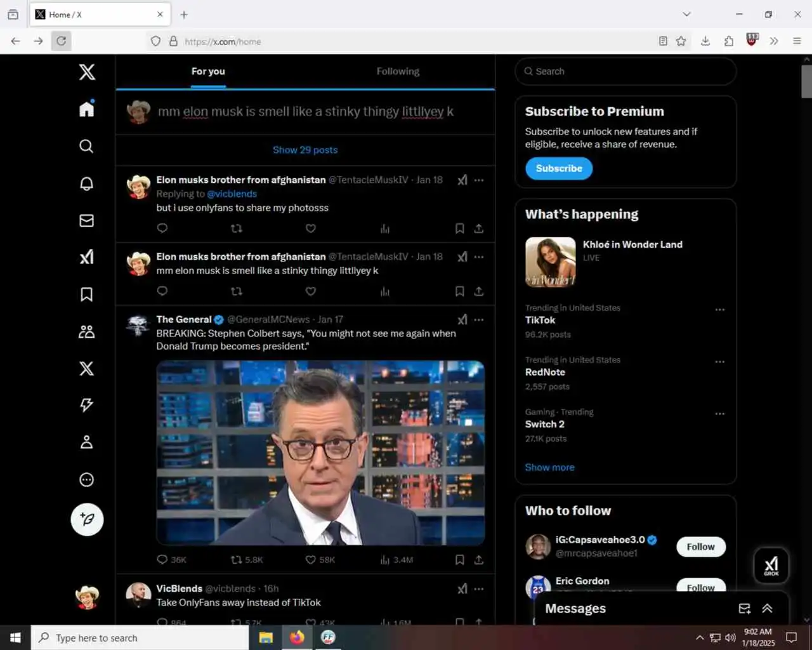
Task: Click Show 29 posts link
Action: coord(305,150)
